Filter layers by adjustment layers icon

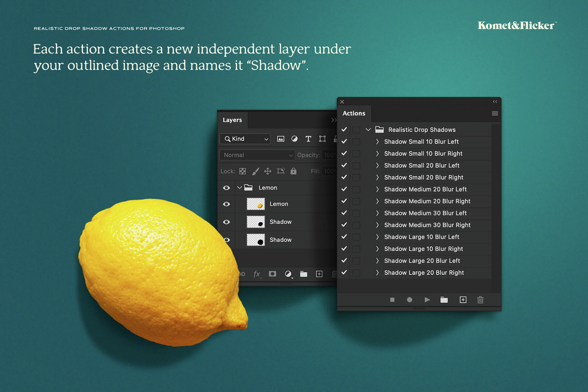(x=295, y=139)
